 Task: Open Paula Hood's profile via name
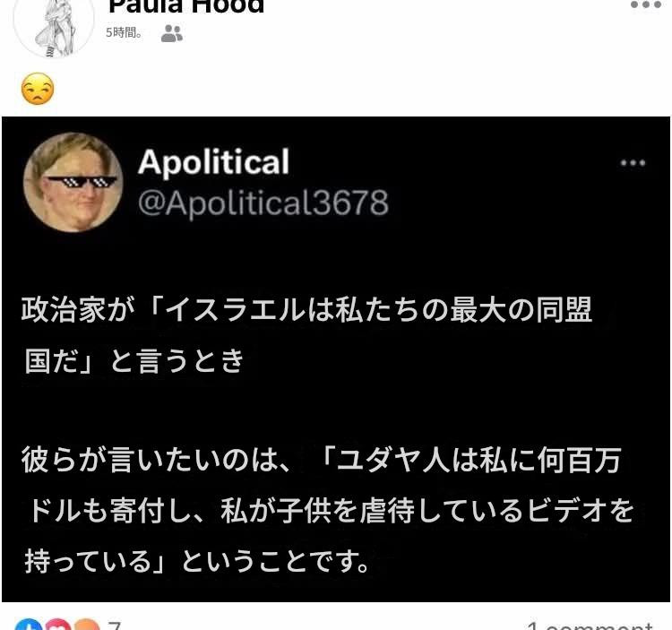[x=186, y=6]
